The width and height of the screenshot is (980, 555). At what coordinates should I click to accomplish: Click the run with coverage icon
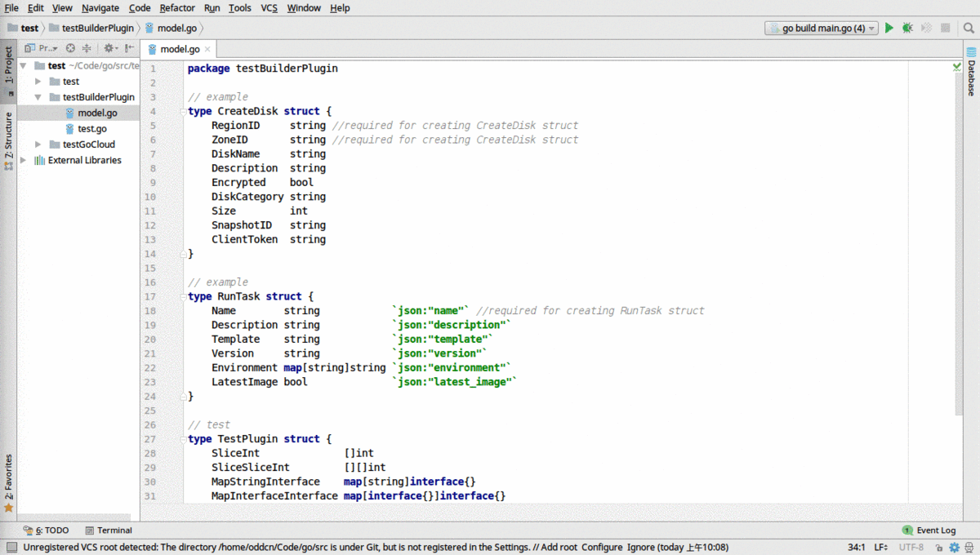[x=926, y=28]
